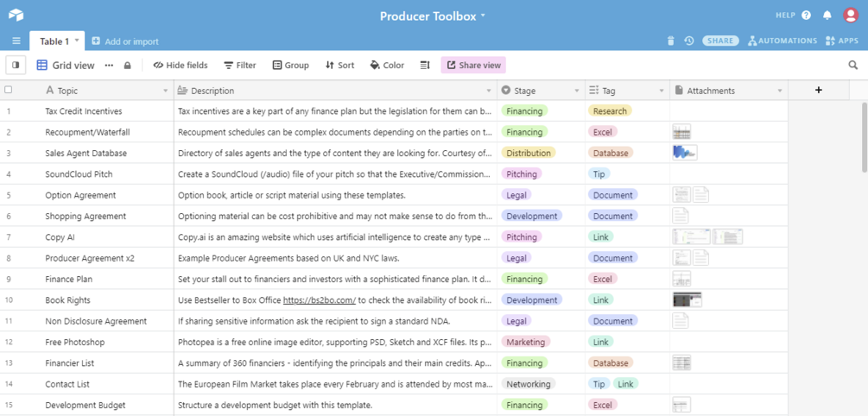The image size is (868, 416).
Task: Click the vertical scrollbar
Action: [865, 137]
